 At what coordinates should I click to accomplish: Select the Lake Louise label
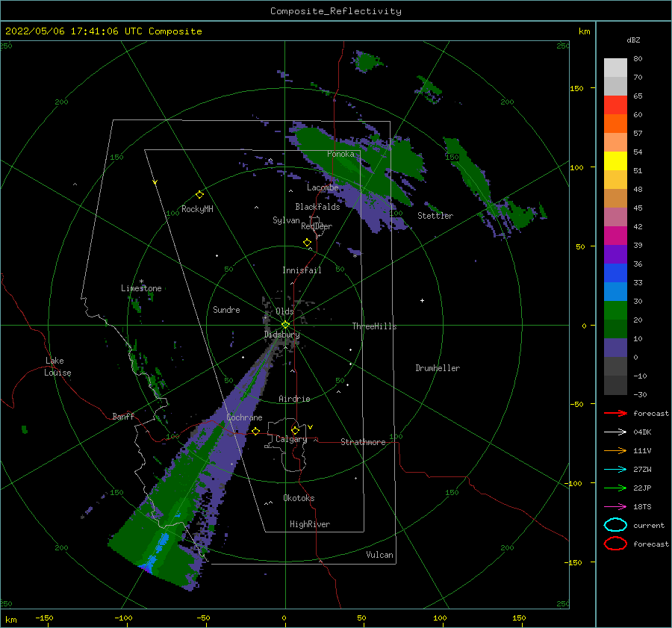(57, 367)
